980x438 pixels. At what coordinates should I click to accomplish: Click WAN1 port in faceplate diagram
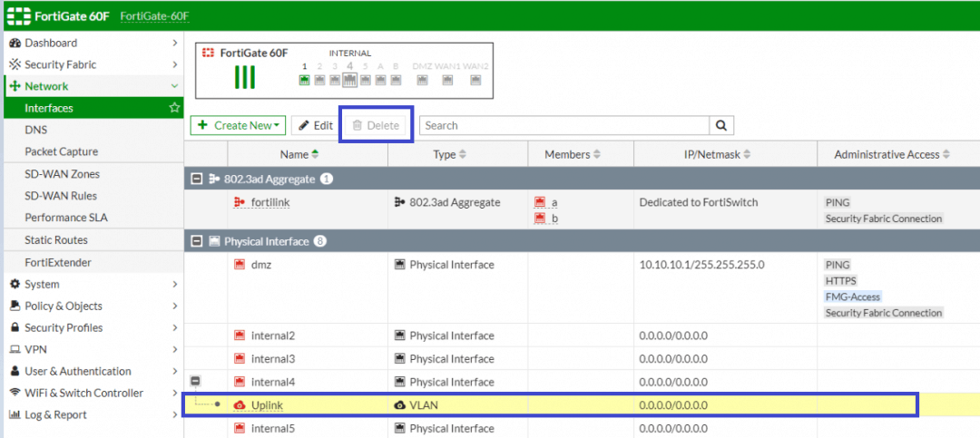coord(446,80)
